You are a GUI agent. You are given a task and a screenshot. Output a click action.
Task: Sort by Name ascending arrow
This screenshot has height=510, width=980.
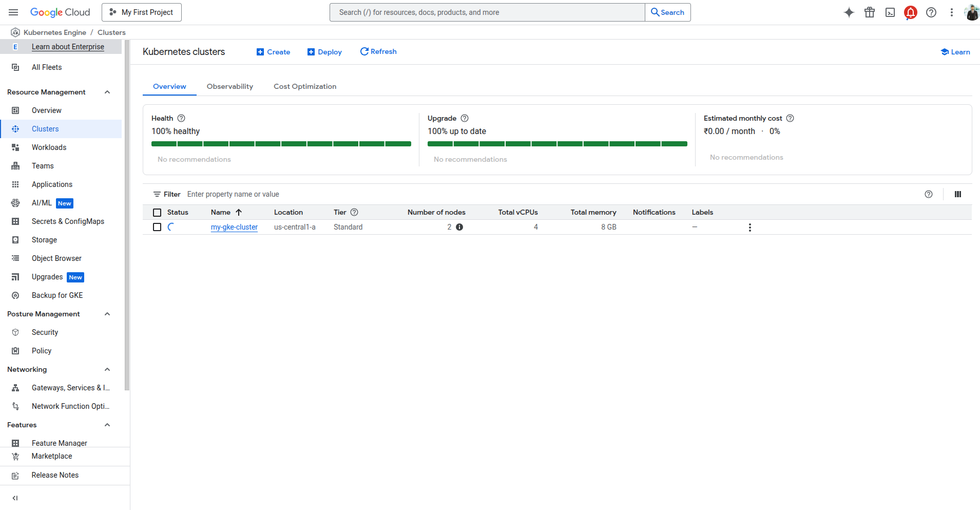(239, 212)
